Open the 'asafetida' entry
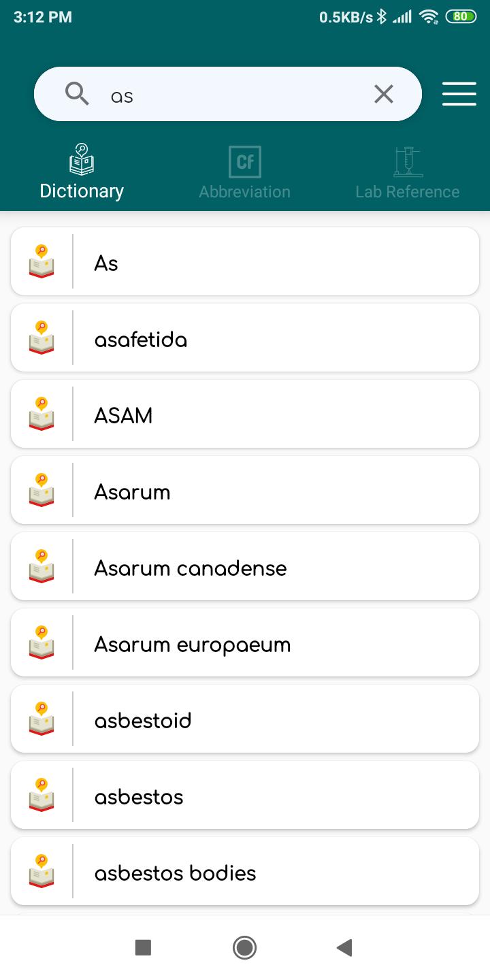Viewport: 490px width, 980px height. point(245,338)
